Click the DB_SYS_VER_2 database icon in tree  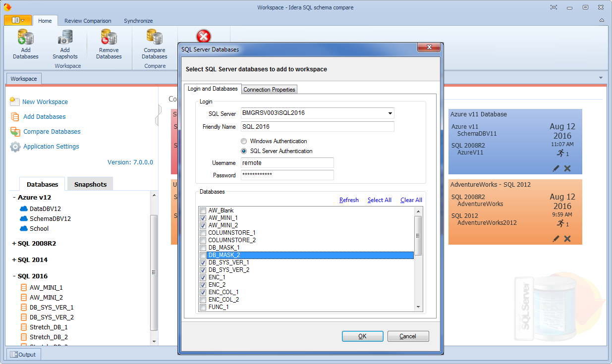pyautogui.click(x=23, y=317)
